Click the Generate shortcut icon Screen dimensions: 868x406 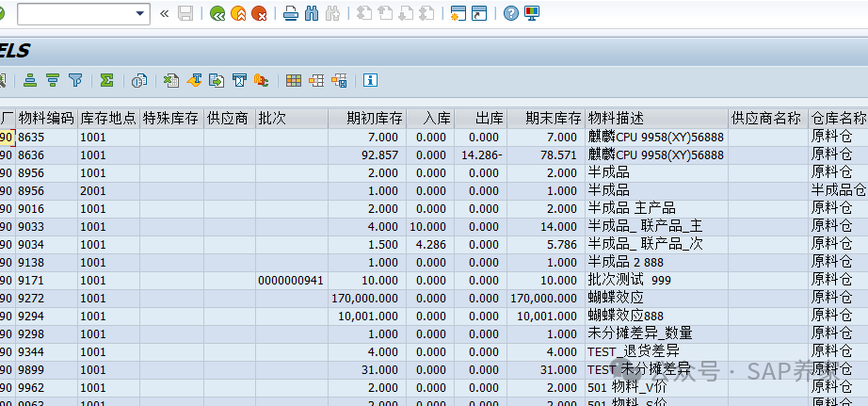pos(479,13)
